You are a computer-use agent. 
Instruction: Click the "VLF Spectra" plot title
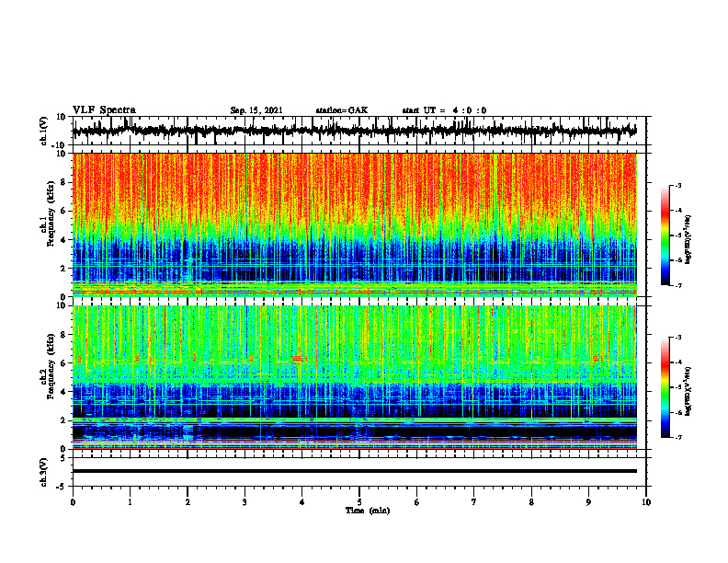(x=104, y=110)
